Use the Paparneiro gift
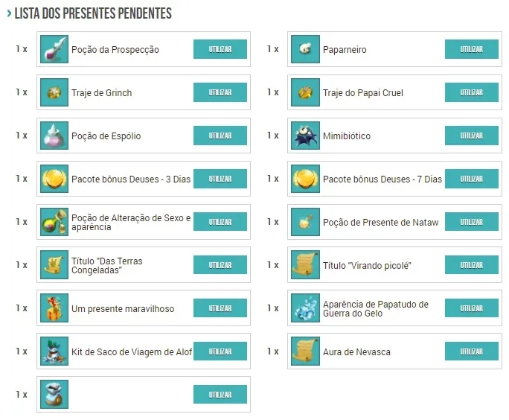509x420 pixels. tap(471, 49)
